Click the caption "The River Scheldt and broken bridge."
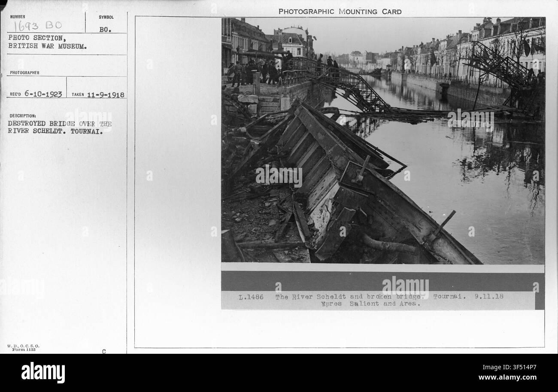The width and height of the screenshot is (558, 392). 350,297
